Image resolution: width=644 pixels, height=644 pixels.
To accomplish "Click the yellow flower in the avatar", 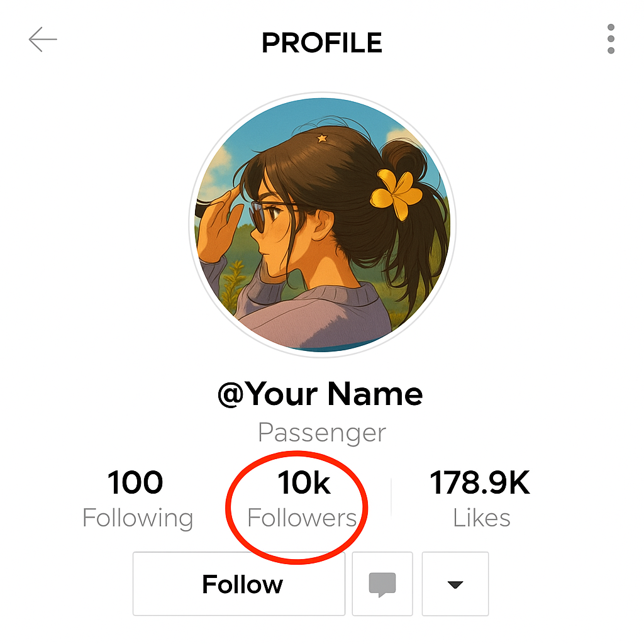I will [396, 193].
